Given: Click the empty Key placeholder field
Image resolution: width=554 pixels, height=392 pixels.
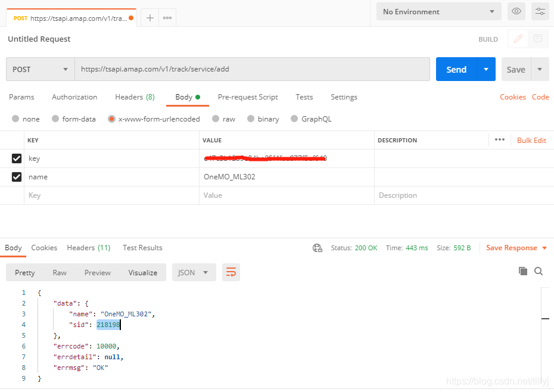Looking at the screenshot, I should point(111,195).
